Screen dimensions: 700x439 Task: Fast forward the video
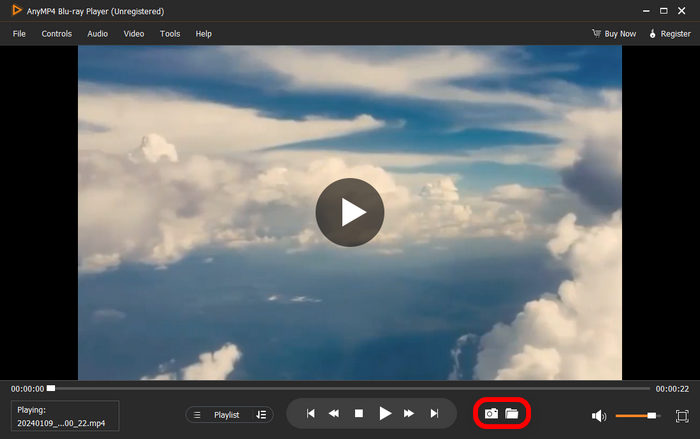click(409, 413)
